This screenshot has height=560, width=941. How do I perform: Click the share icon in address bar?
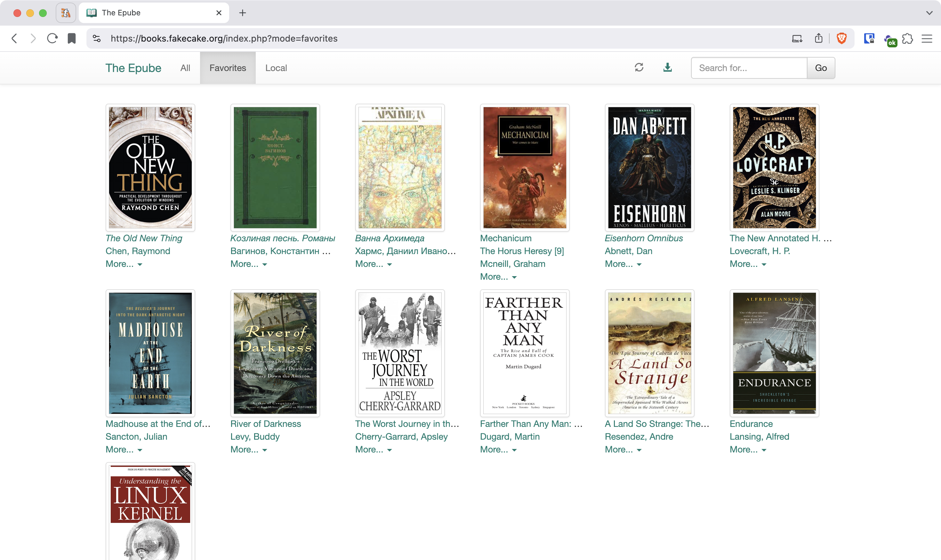point(818,38)
